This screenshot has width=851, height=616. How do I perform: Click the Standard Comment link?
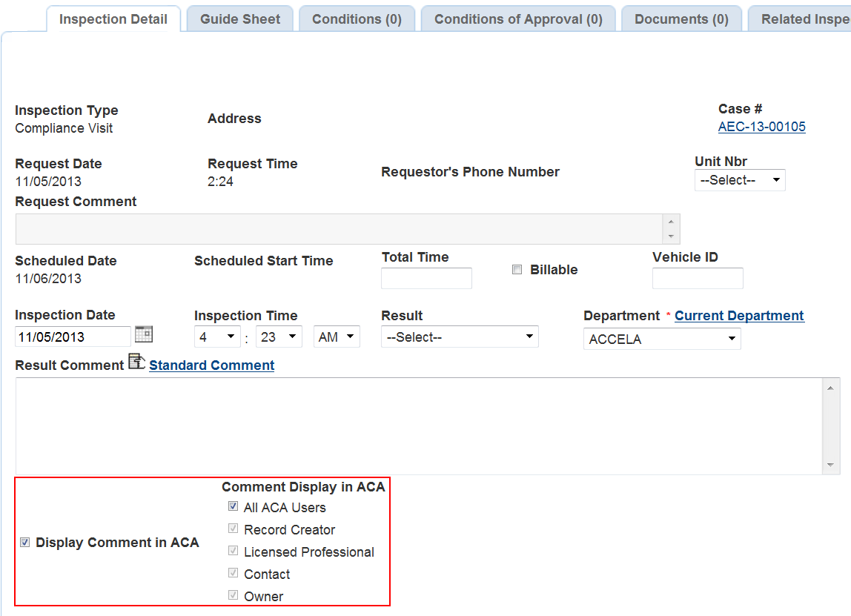pyautogui.click(x=211, y=365)
